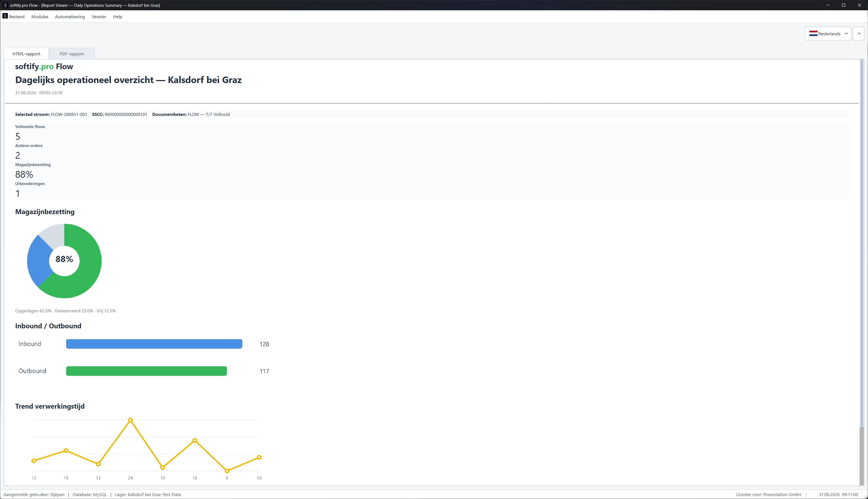Open the Modules menu
Screen dimensions: 868x499
(40, 17)
